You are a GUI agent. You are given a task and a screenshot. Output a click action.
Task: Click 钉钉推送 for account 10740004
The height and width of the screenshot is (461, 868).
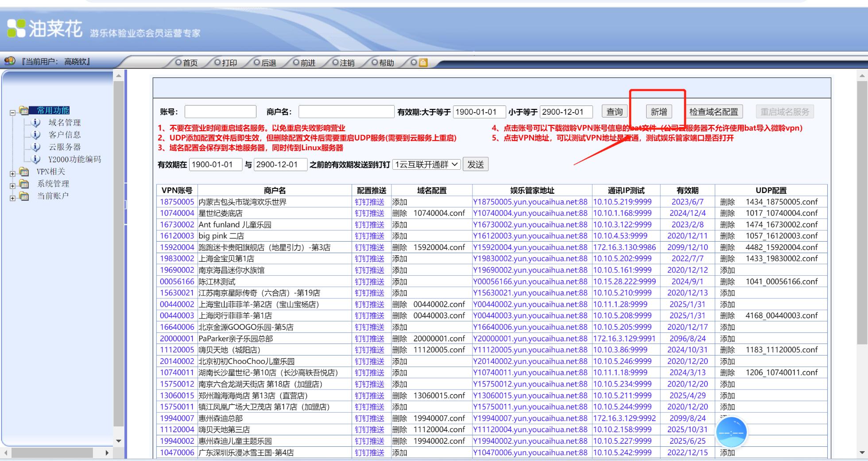coord(370,213)
